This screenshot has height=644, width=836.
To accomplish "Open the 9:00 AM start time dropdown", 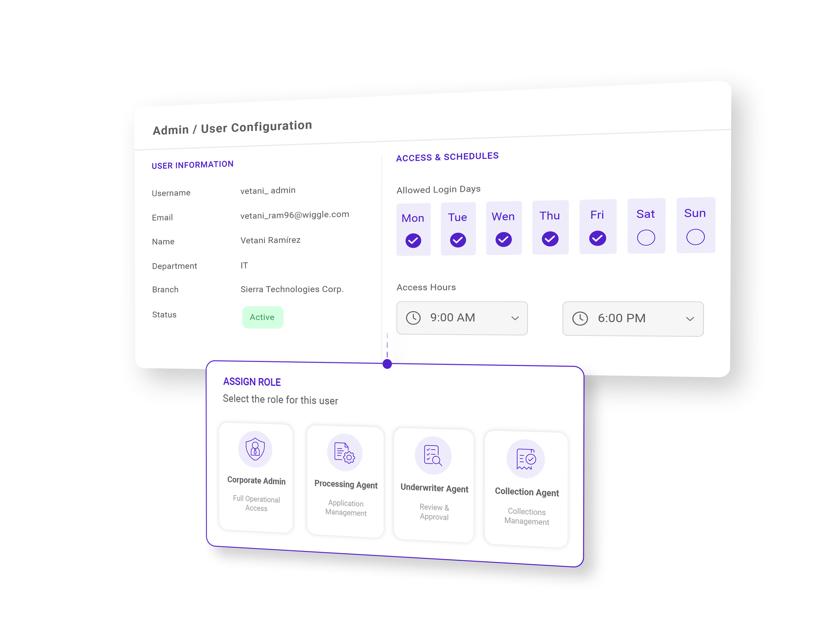I will [x=462, y=318].
